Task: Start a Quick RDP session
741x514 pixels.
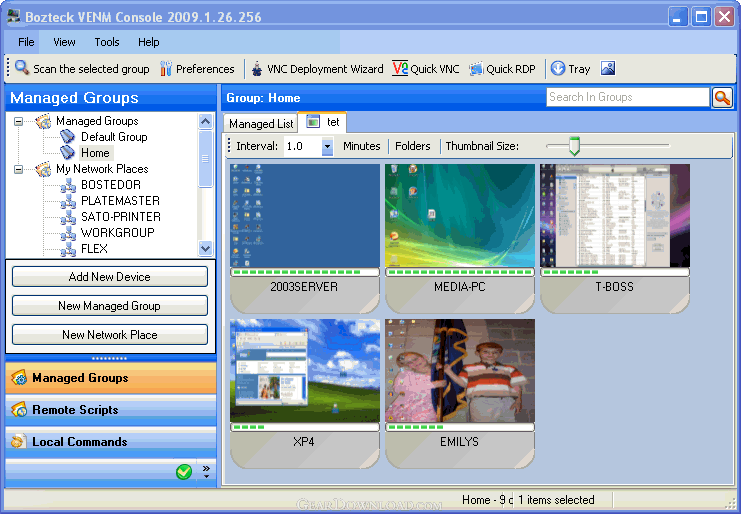Action: point(502,69)
